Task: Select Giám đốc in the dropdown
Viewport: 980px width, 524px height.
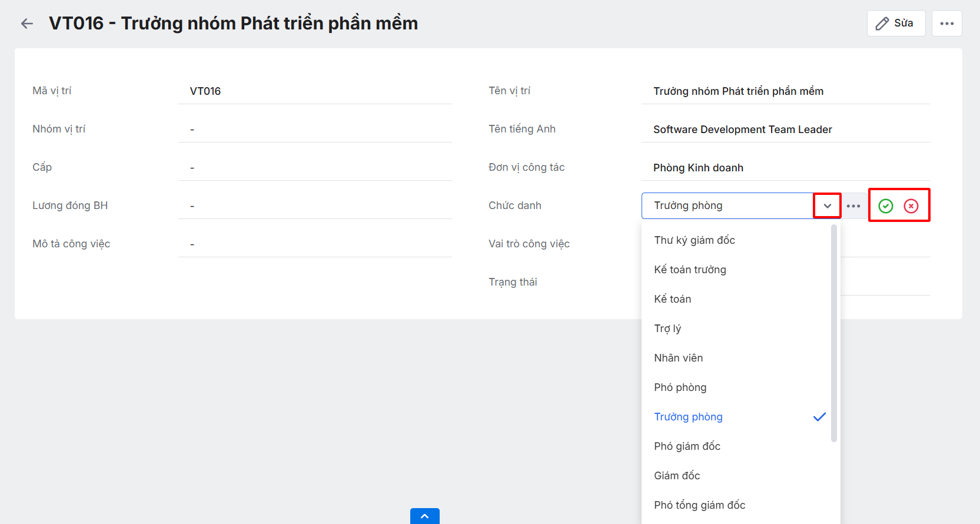Action: pyautogui.click(x=677, y=476)
